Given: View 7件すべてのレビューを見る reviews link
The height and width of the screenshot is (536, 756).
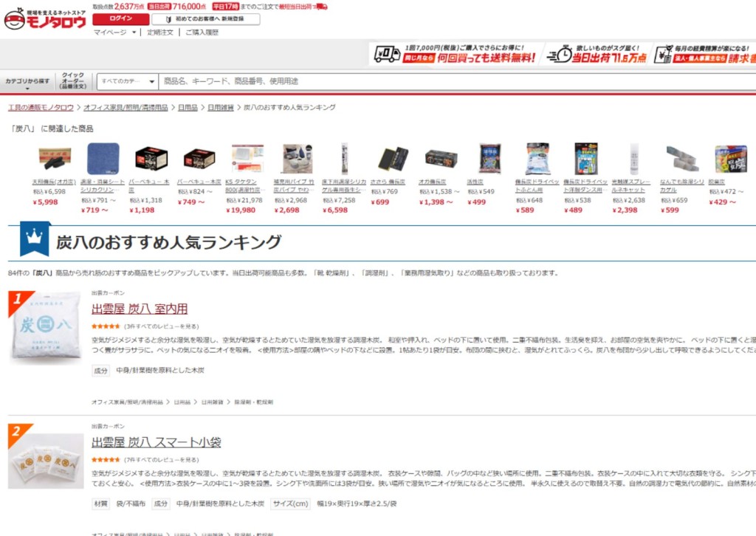Looking at the screenshot, I should pyautogui.click(x=162, y=460).
